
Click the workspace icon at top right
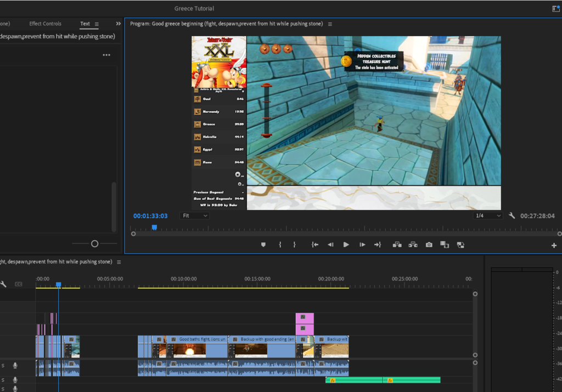click(556, 9)
